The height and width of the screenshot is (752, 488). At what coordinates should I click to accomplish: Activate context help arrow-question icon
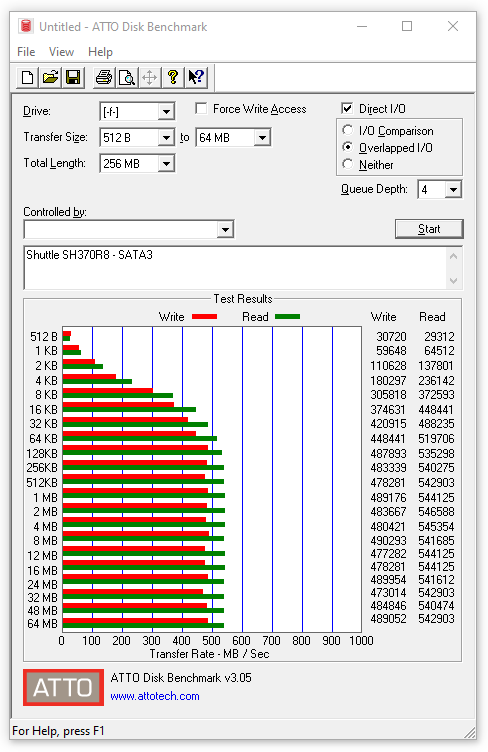point(196,77)
